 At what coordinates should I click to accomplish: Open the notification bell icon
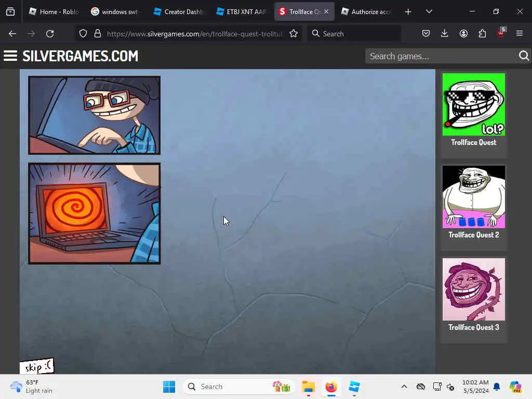497,387
